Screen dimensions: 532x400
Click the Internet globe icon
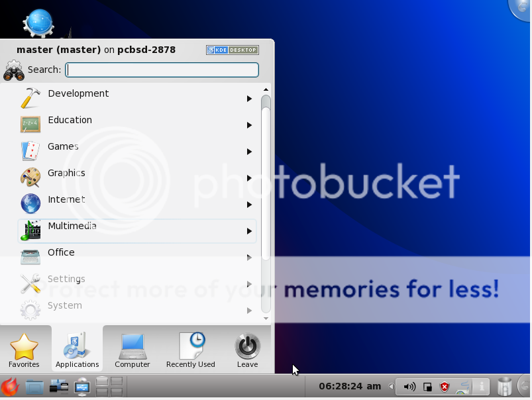point(30,203)
